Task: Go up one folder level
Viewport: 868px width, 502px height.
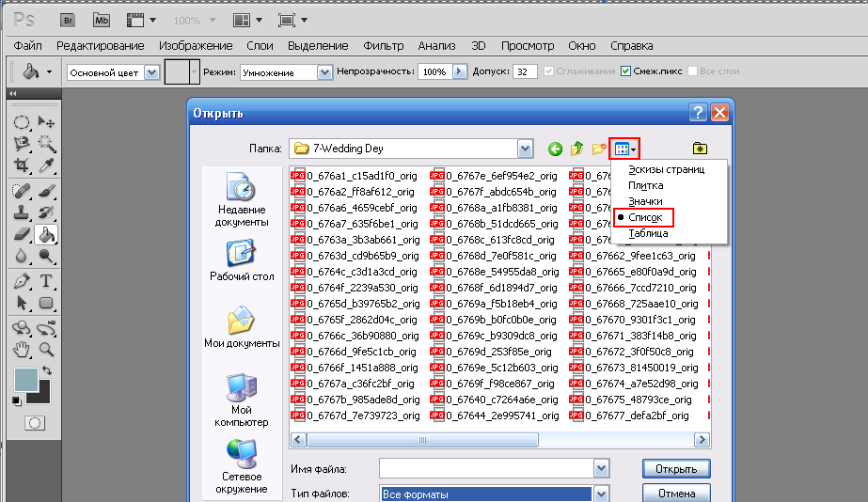Action: [x=576, y=149]
